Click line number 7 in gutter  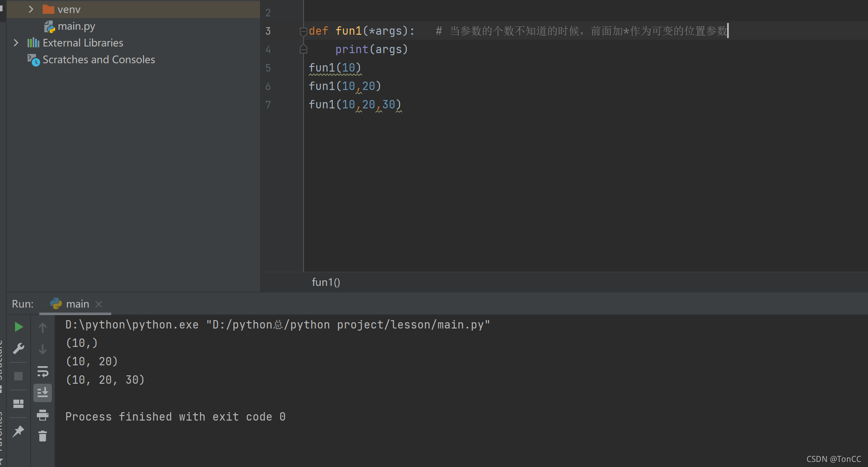click(268, 105)
